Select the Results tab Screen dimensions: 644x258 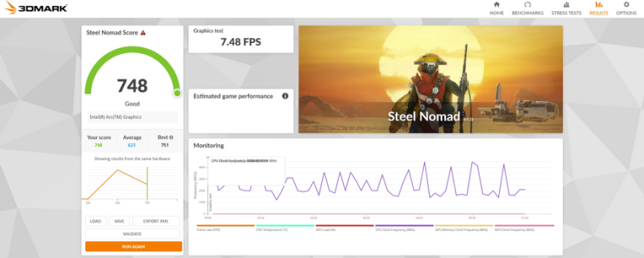(x=599, y=8)
